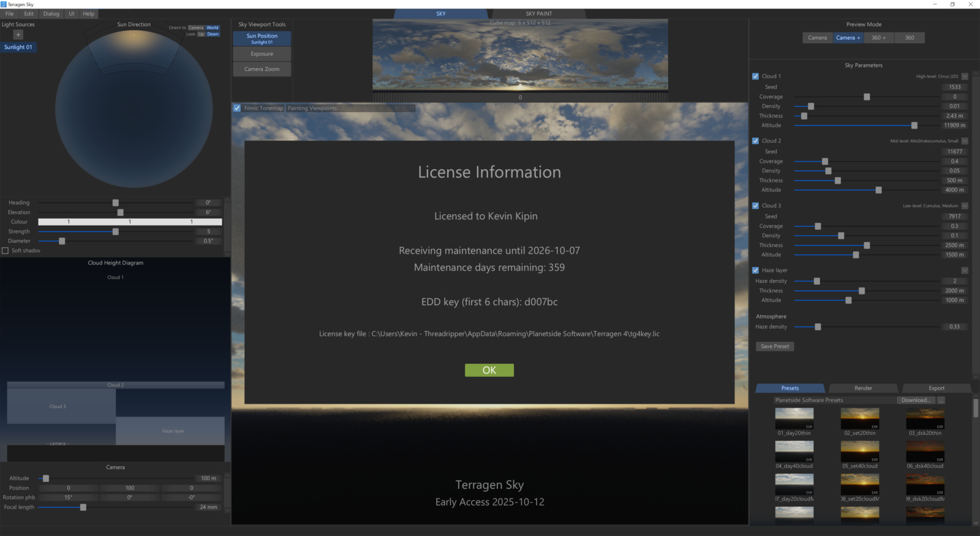Orient sun direction to Camera

click(196, 28)
